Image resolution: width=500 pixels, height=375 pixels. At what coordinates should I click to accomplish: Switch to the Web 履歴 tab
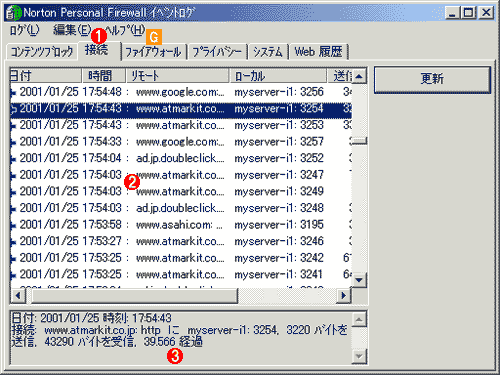[x=318, y=52]
